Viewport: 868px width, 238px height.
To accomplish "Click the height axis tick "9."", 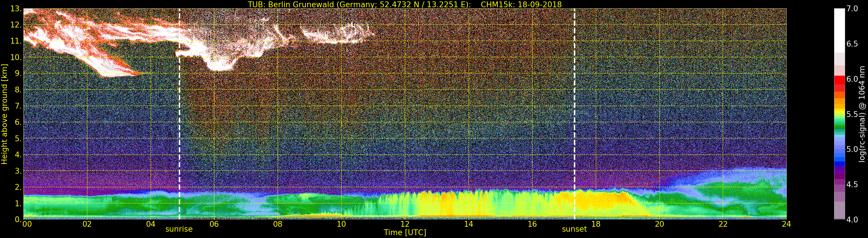I will (18, 73).
